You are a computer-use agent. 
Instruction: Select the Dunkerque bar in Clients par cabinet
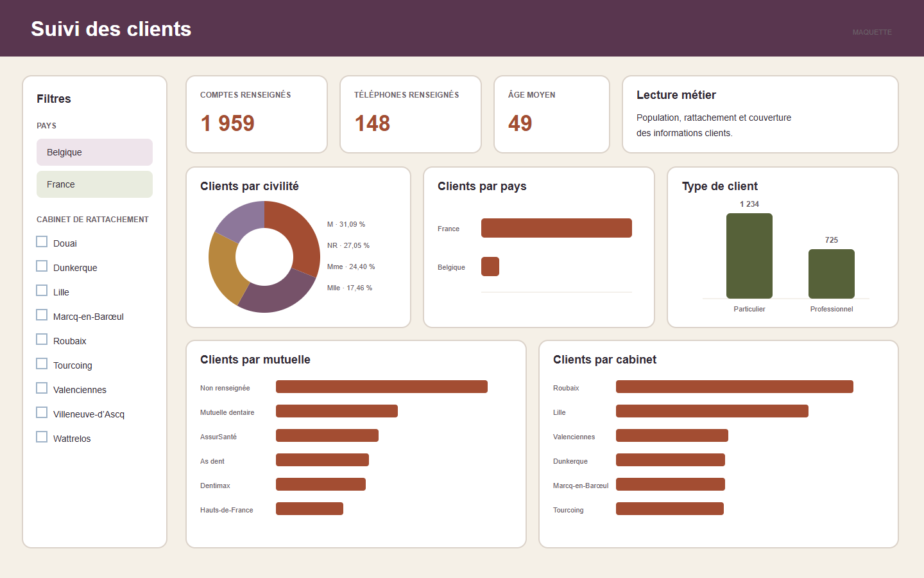tap(671, 460)
